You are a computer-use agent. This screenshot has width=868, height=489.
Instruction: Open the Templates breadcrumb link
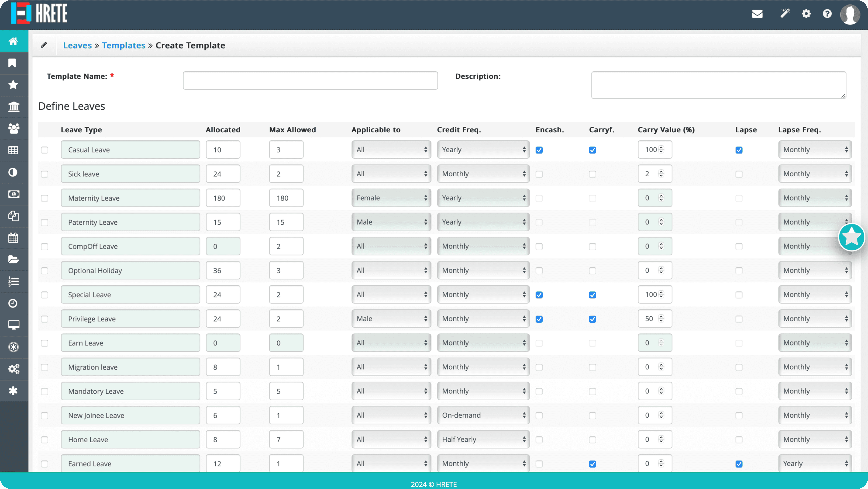coord(123,45)
